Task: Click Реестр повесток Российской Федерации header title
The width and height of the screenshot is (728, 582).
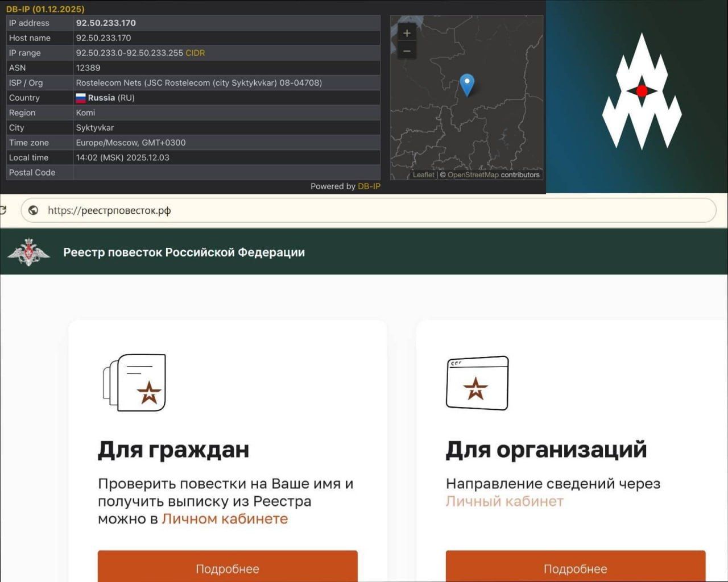Action: 184,252
